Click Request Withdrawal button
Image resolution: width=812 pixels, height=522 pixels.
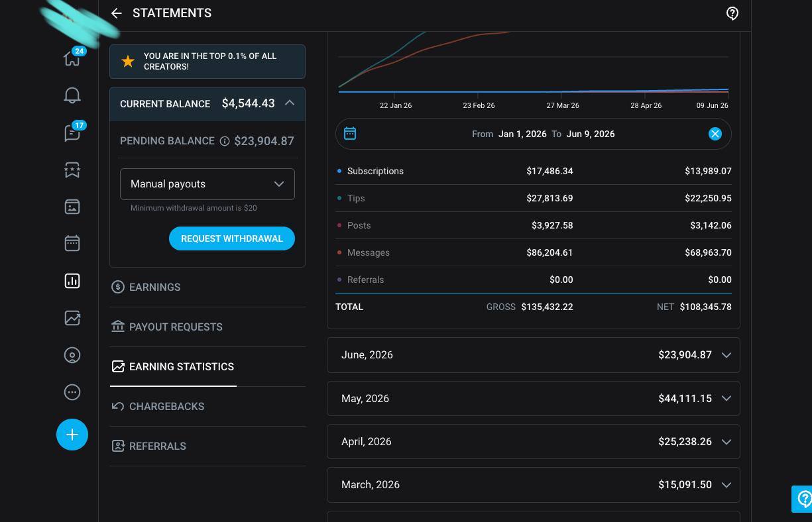[x=232, y=238]
